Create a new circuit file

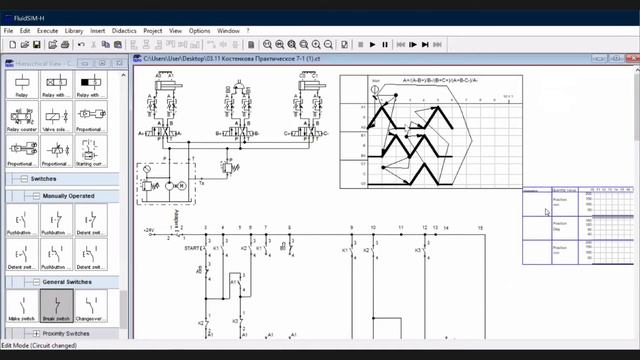[x=12, y=44]
